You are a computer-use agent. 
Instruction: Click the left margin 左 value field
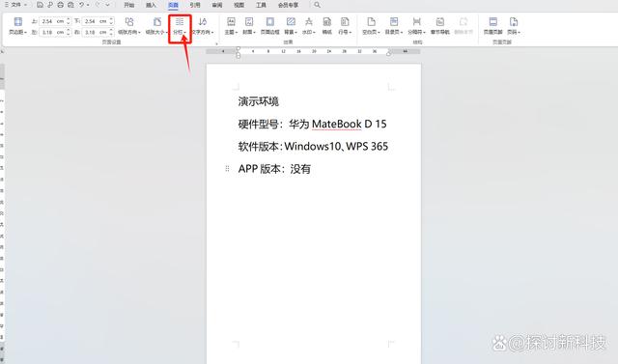point(52,32)
